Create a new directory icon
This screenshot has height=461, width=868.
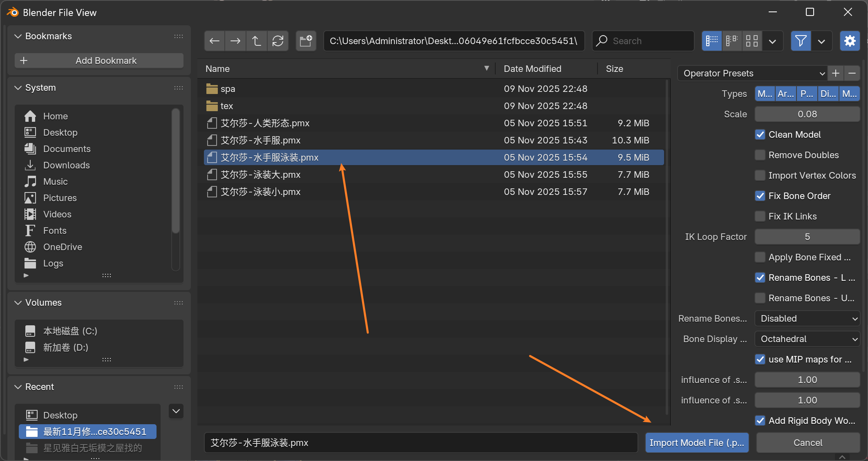tap(306, 41)
